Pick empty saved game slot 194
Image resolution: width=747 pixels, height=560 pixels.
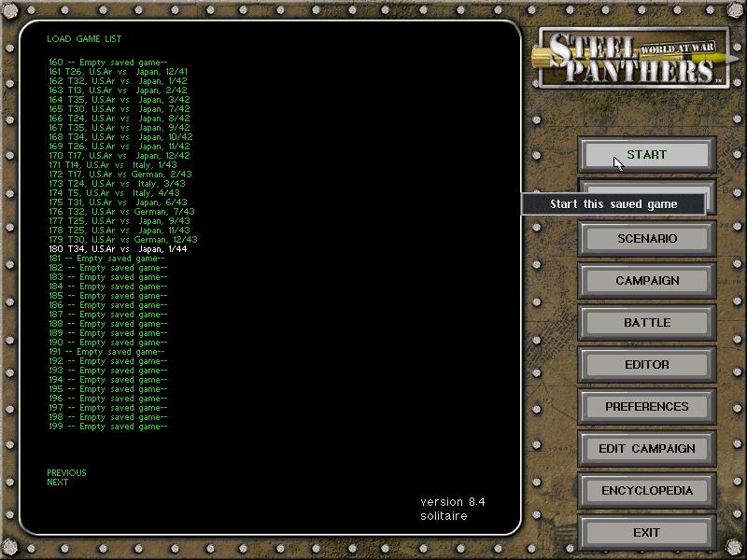pos(108,380)
